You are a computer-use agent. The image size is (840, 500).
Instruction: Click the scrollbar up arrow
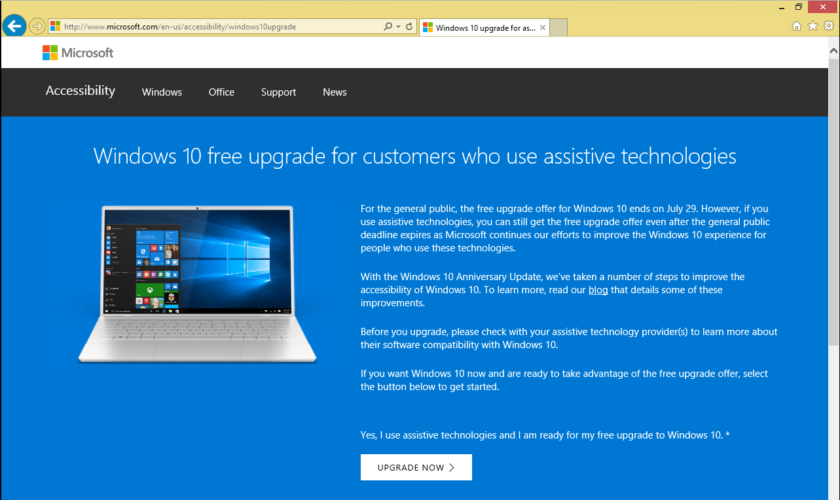tap(834, 51)
